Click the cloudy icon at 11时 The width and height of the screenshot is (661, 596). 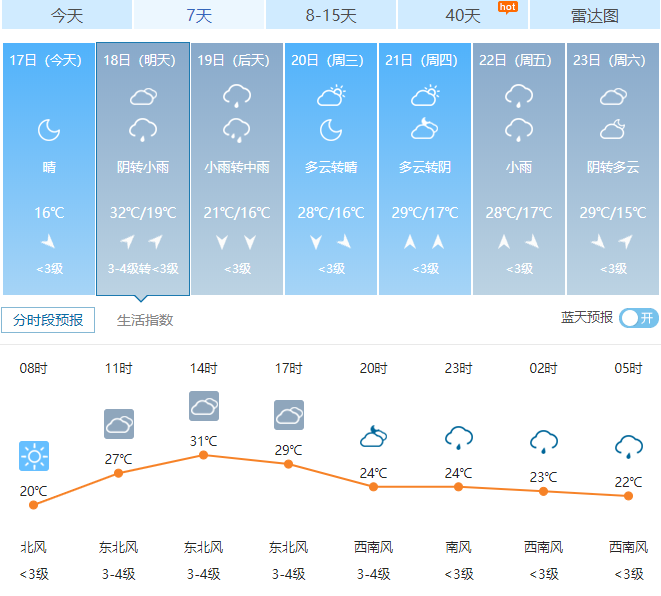(119, 424)
